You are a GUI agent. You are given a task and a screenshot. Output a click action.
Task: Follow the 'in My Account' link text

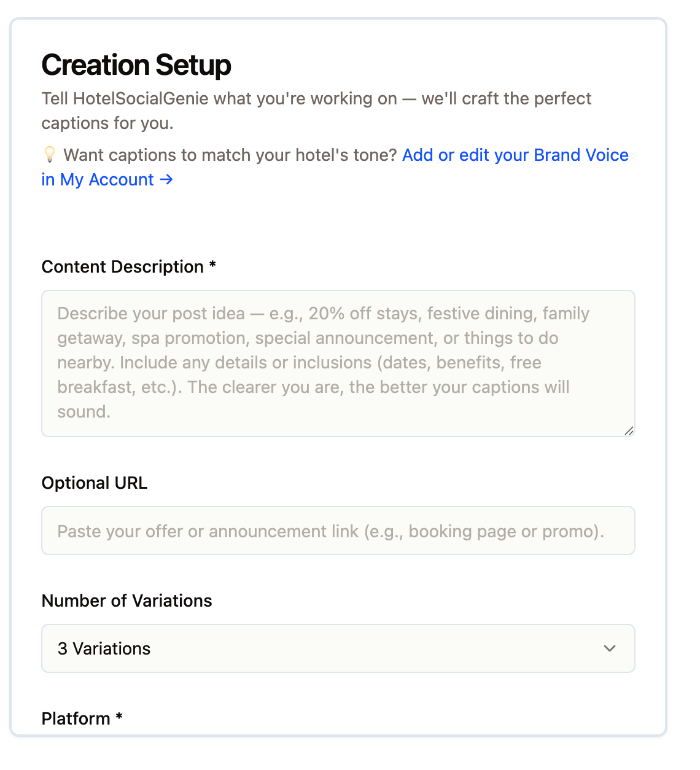(x=98, y=179)
